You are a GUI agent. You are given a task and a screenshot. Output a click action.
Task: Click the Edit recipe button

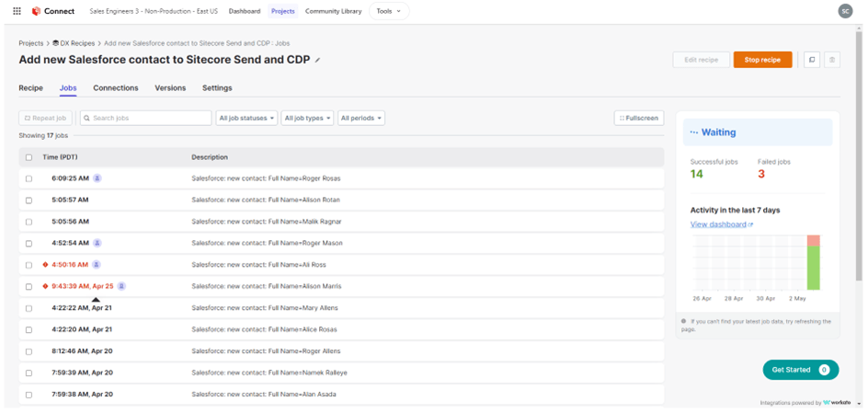(702, 60)
